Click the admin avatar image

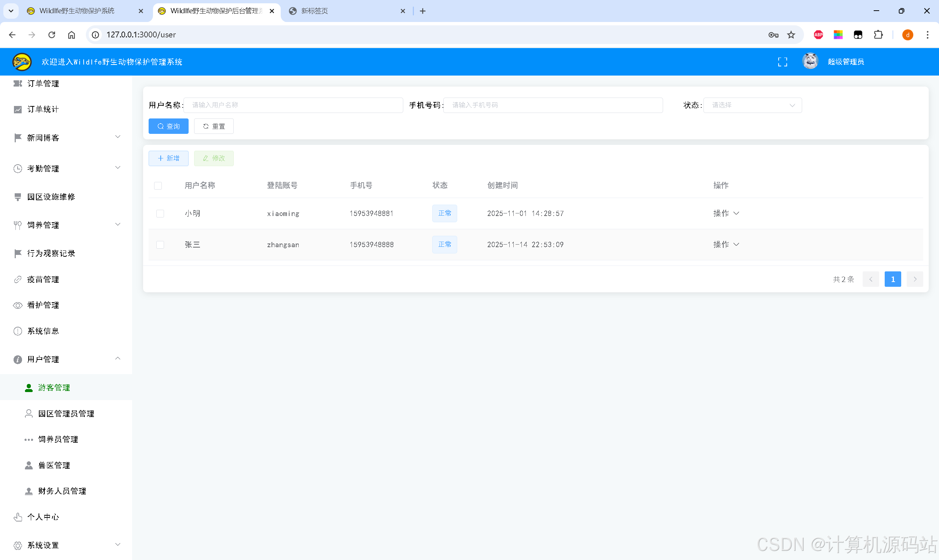(x=810, y=61)
